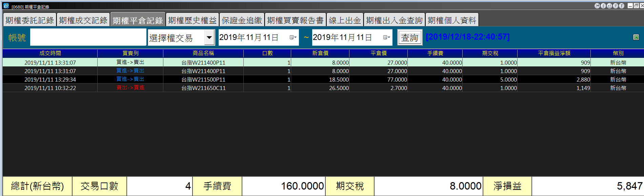Open the 期權出入金查詢 tab
Image resolution: width=644 pixels, height=196 pixels.
tap(394, 20)
